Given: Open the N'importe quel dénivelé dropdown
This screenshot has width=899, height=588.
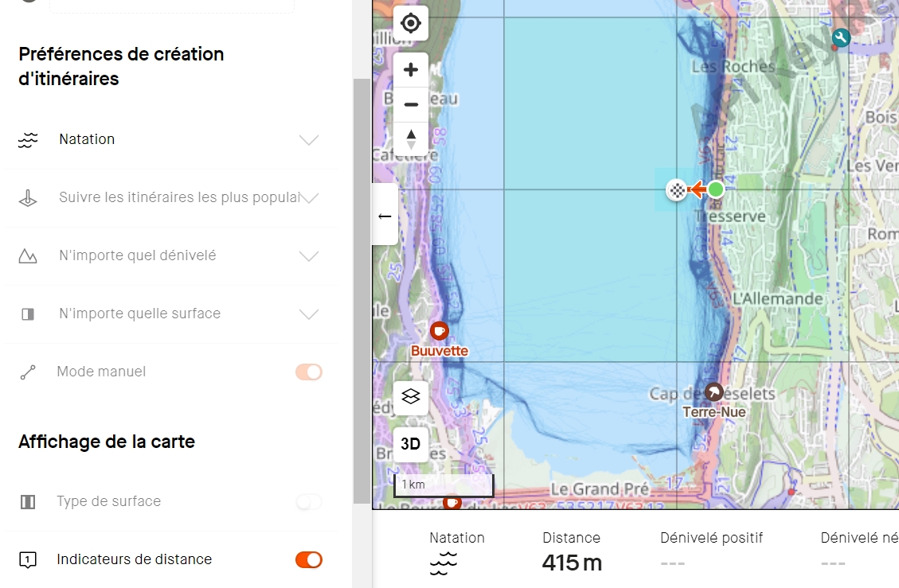Looking at the screenshot, I should coord(308,256).
